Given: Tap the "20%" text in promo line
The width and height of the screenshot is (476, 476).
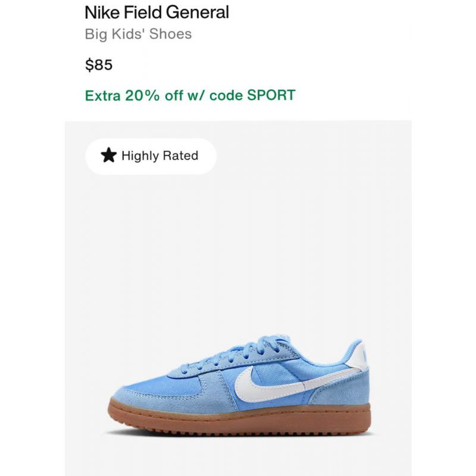Looking at the screenshot, I should pos(142,95).
